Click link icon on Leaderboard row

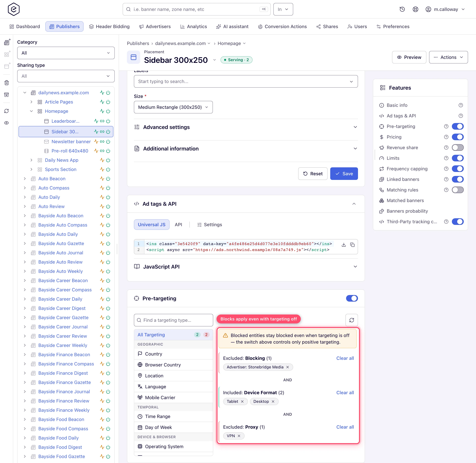tap(102, 121)
